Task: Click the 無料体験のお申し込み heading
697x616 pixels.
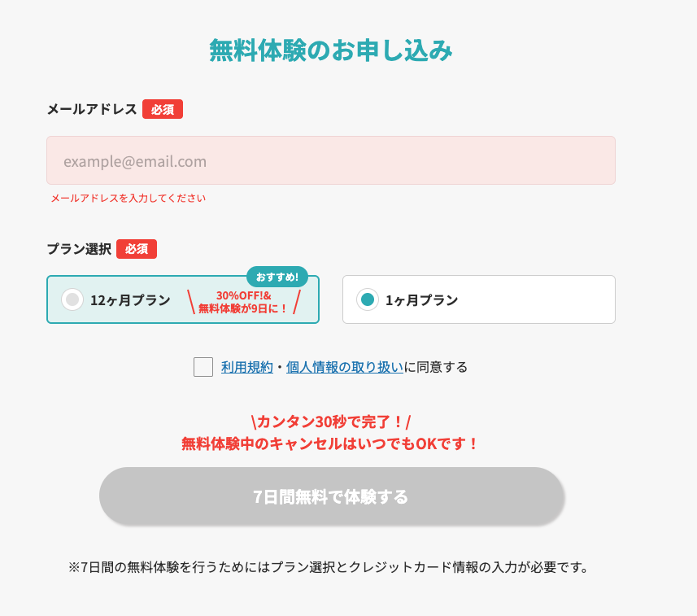Action: (331, 50)
